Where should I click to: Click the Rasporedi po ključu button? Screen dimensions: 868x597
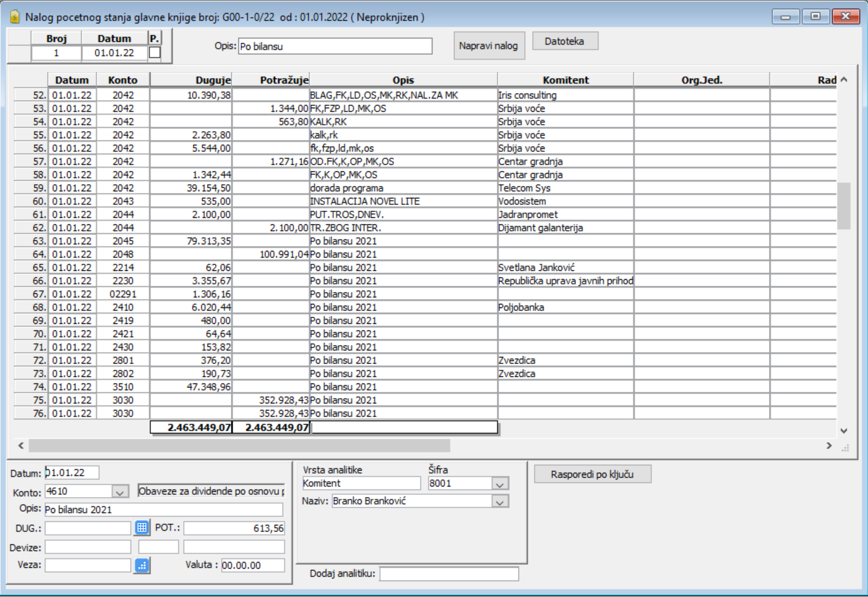click(592, 474)
